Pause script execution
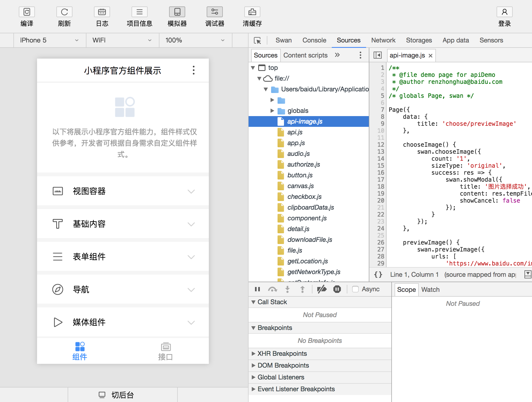532x402 pixels. pyautogui.click(x=257, y=289)
